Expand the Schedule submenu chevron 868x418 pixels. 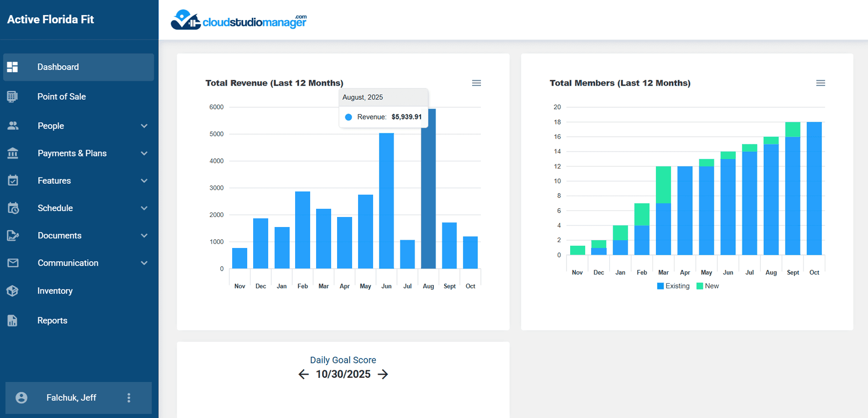[144, 208]
